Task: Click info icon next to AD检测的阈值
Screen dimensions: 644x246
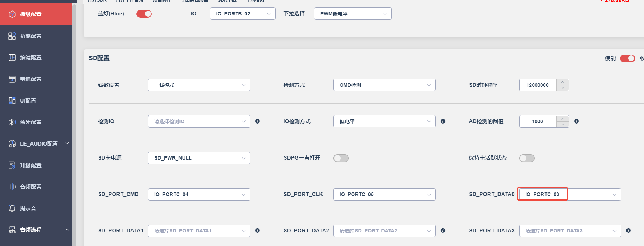Action: point(577,121)
